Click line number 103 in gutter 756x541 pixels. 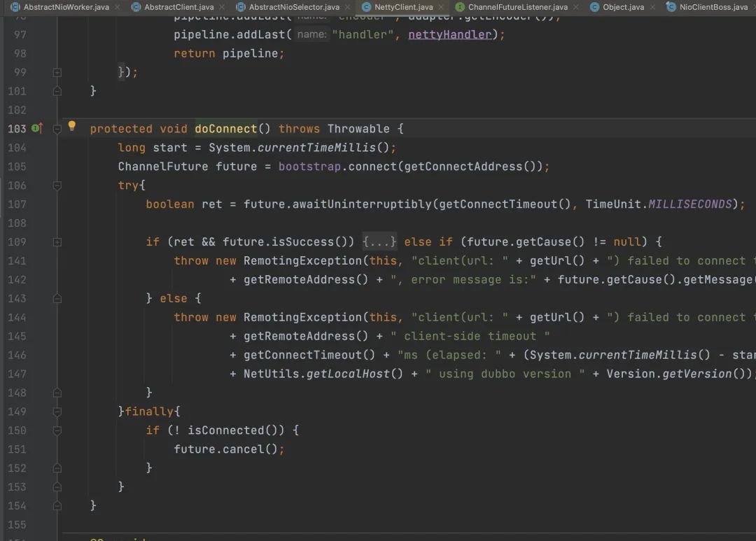pos(17,129)
